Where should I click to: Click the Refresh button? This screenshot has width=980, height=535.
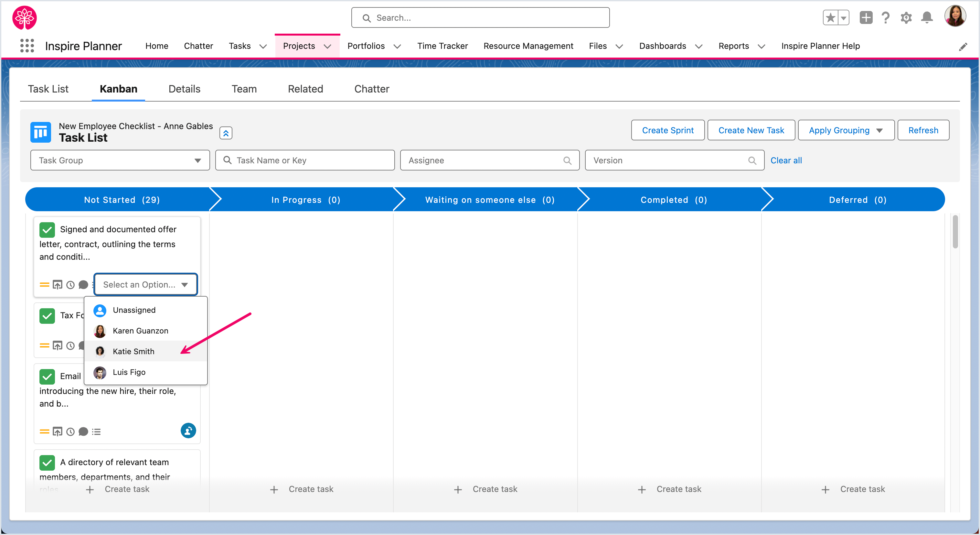[x=923, y=130]
